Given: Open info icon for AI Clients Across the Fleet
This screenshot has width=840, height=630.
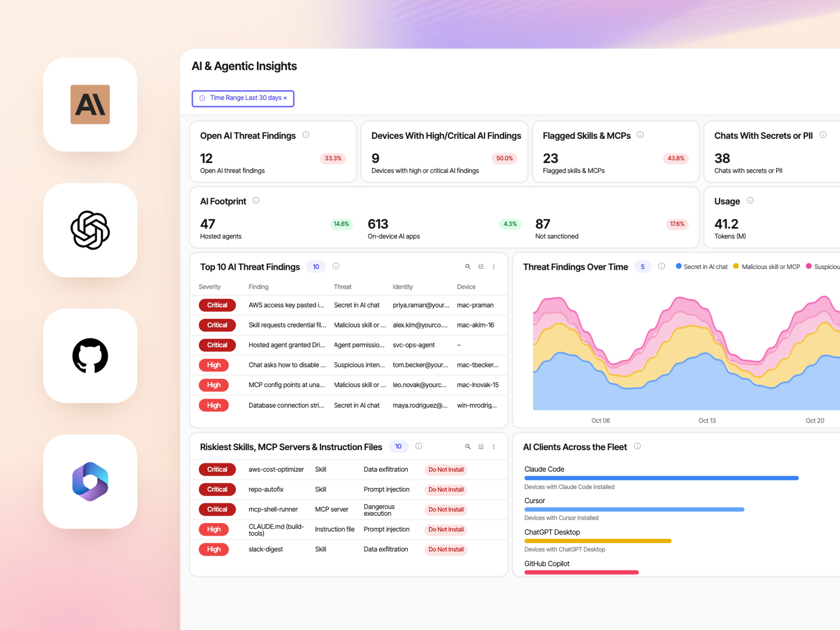Looking at the screenshot, I should (637, 446).
